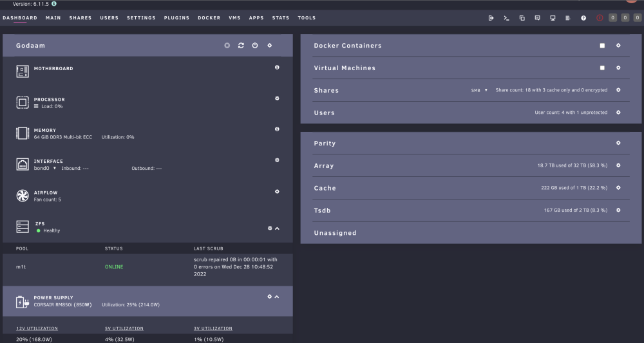Click the logout icon in top toolbar
The width and height of the screenshot is (644, 343).
pyautogui.click(x=491, y=18)
